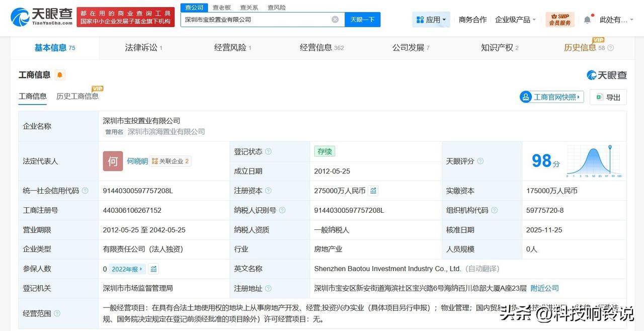Click the help icon next to 组织机构代码
The height and width of the screenshot is (331, 644).
[x=495, y=210]
